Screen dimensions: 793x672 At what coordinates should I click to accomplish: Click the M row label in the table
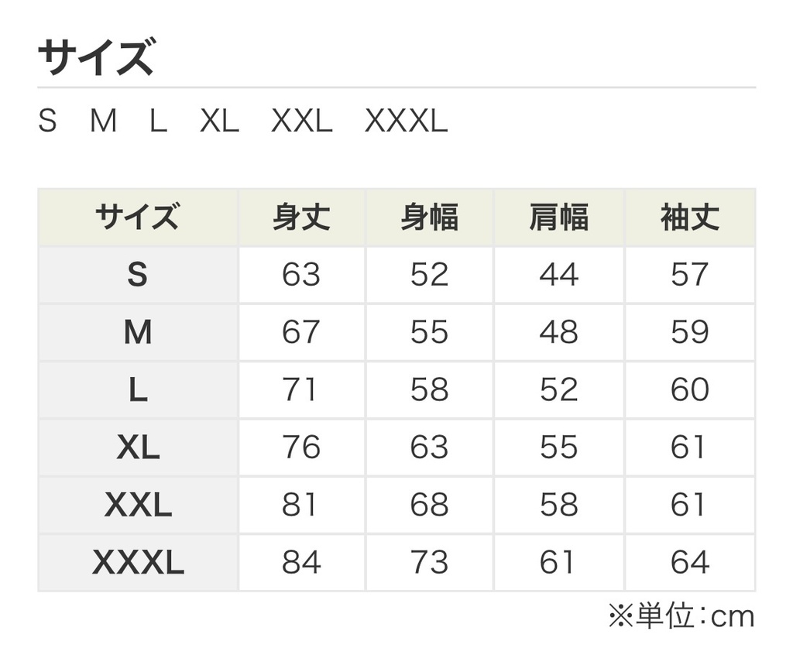[138, 332]
